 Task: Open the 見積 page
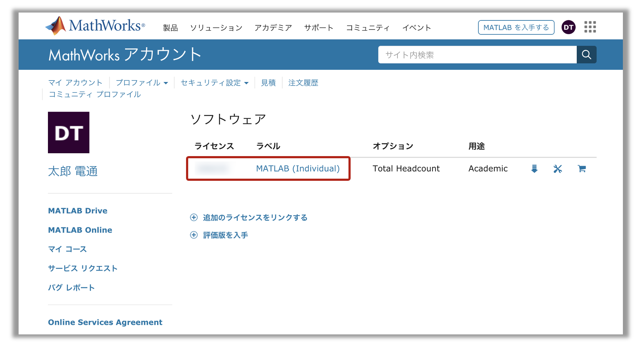click(x=268, y=83)
